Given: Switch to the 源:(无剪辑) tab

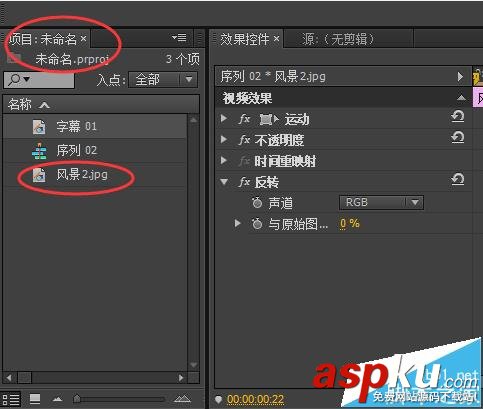Looking at the screenshot, I should click(339, 39).
